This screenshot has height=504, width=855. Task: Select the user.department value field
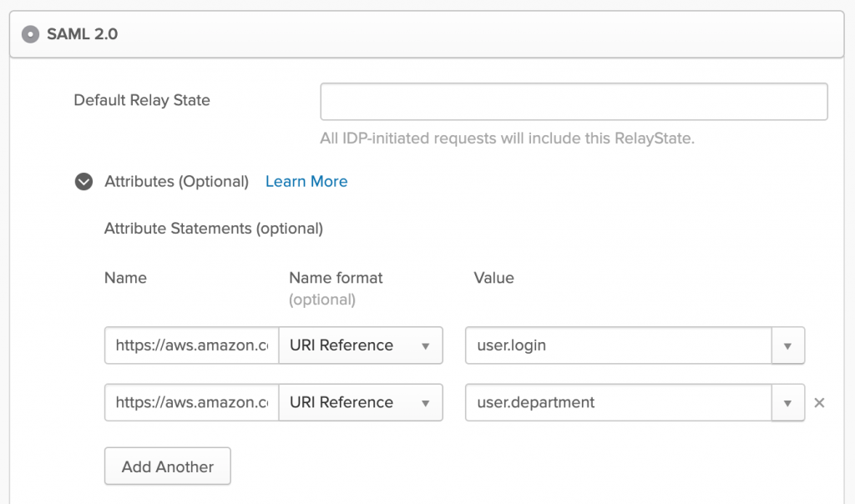618,402
